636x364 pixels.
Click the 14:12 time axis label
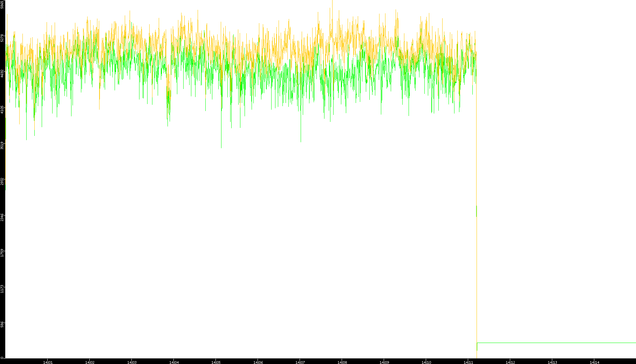click(x=510, y=362)
